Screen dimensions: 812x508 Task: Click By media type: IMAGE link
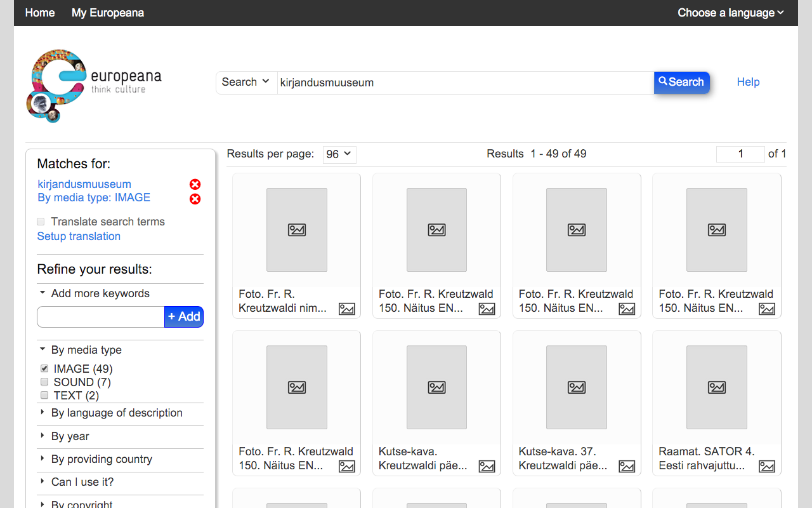94,197
